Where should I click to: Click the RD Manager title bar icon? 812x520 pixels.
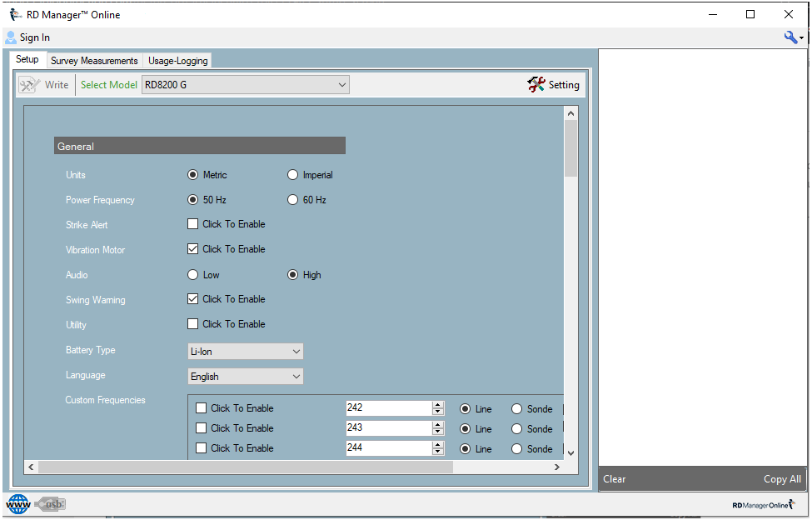(x=14, y=13)
